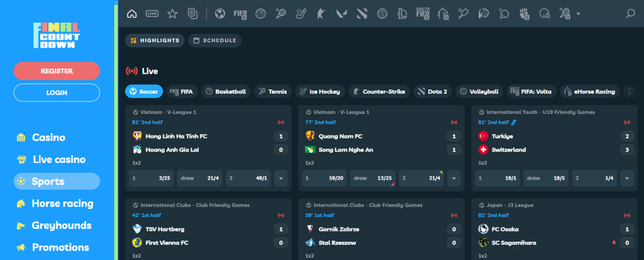644x260 pixels.
Task: Click the Login button
Action: (x=57, y=93)
